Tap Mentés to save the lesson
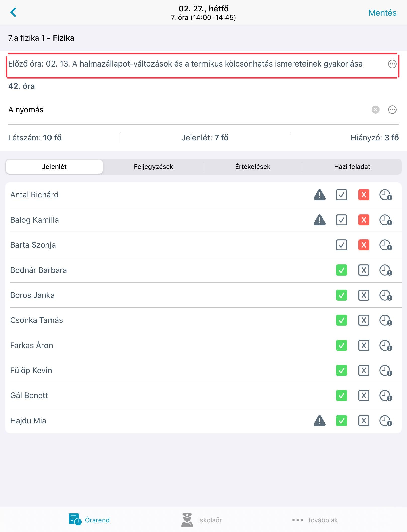This screenshot has height=532, width=407. pyautogui.click(x=382, y=13)
